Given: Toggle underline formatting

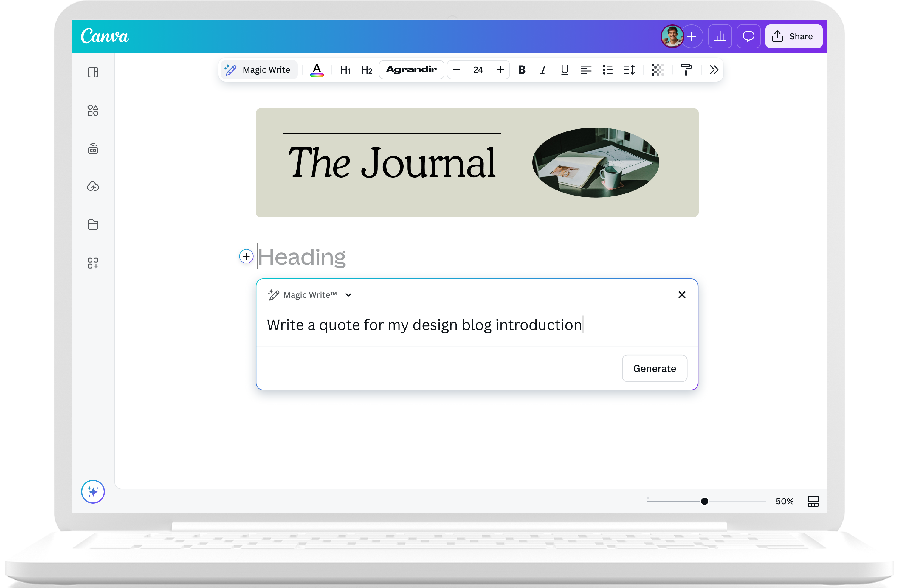Looking at the screenshot, I should 564,69.
